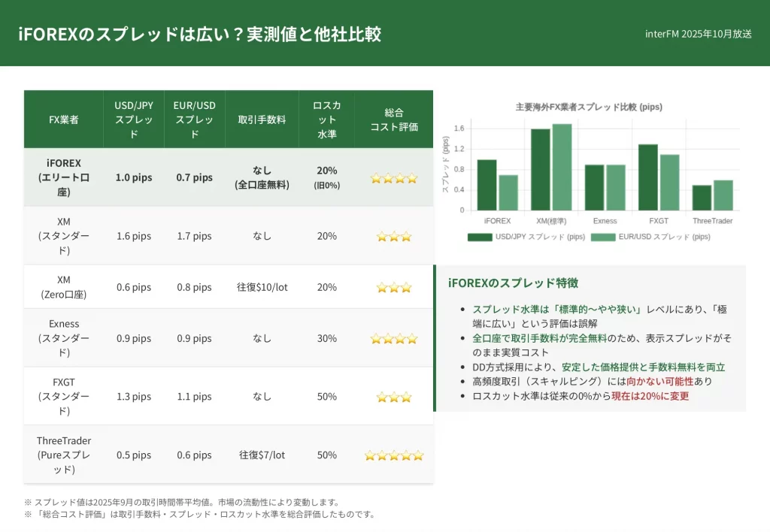The width and height of the screenshot is (770, 532).
Task: Select the FX業者 column header
Action: pos(64,119)
